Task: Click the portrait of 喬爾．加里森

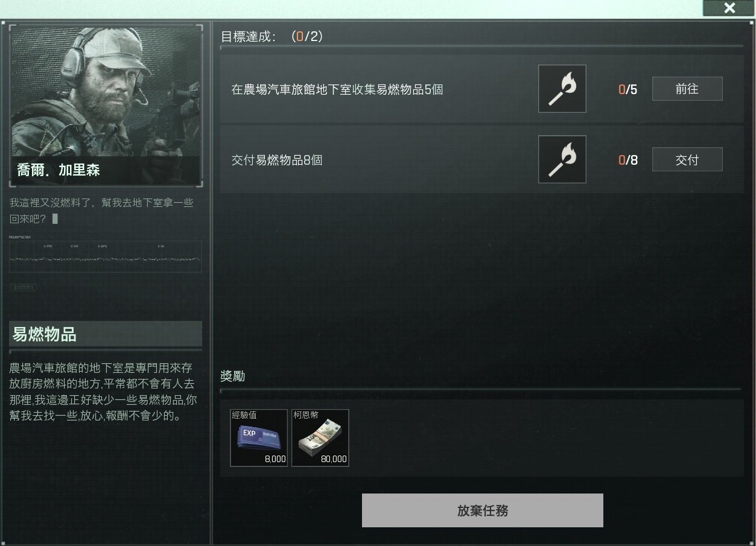Action: click(x=106, y=106)
